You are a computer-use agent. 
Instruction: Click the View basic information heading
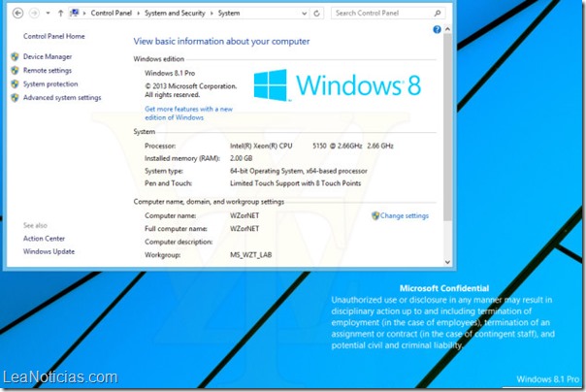[221, 42]
